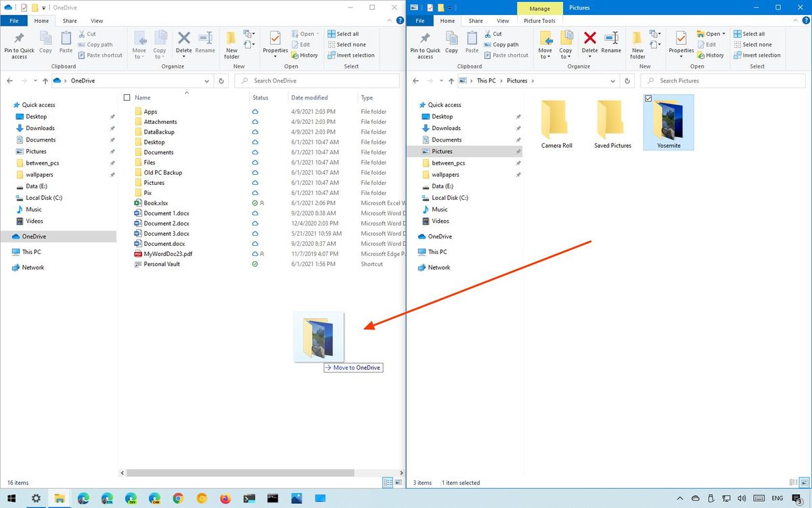This screenshot has width=812, height=508.
Task: Open Settings from the taskbar gear icon
Action: (36, 499)
